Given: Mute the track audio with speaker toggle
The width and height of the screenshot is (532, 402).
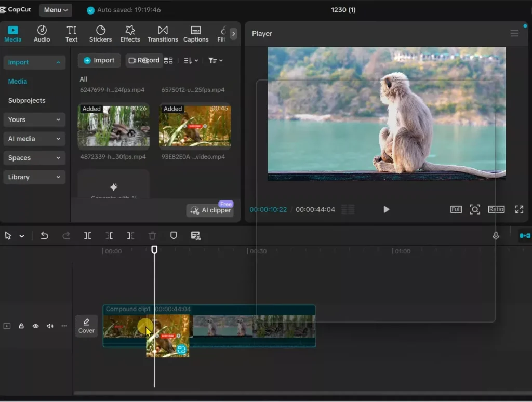Looking at the screenshot, I should click(49, 326).
